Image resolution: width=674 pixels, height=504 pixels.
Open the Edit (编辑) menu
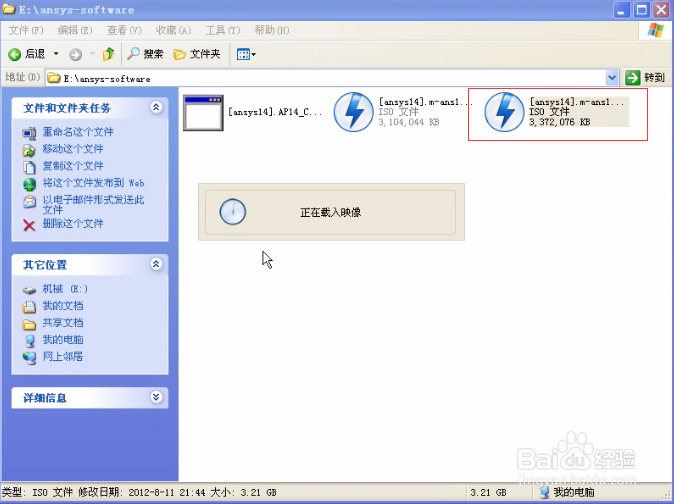(75, 30)
